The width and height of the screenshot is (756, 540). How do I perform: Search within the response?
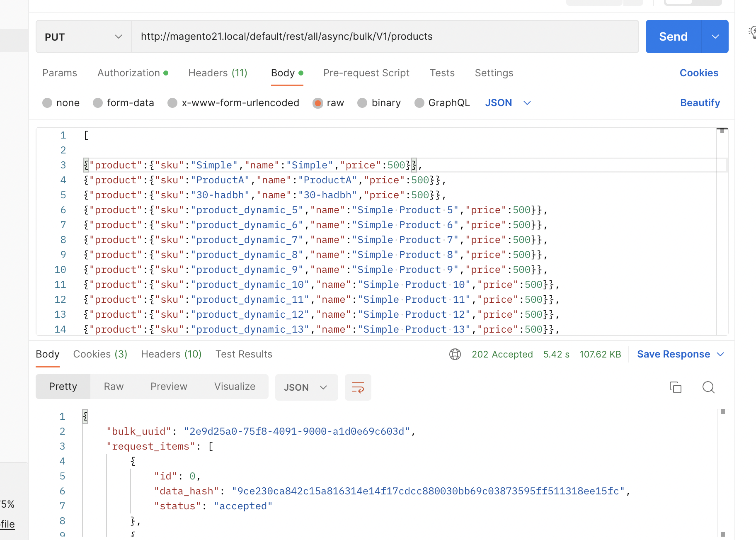(708, 387)
